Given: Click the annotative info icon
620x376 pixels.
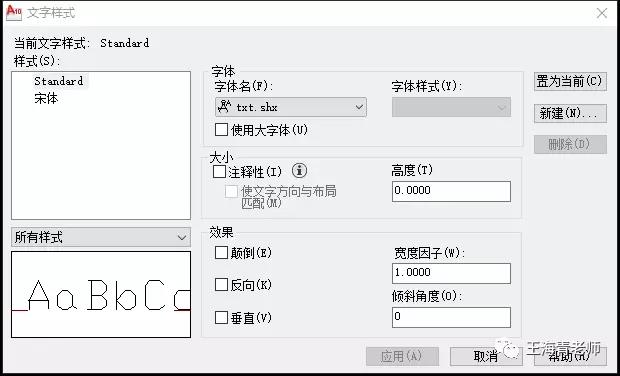Looking at the screenshot, I should click(x=299, y=171).
